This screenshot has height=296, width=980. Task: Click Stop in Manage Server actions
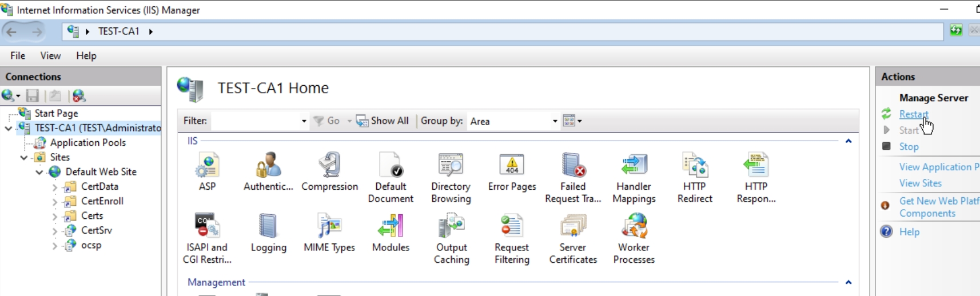click(909, 146)
